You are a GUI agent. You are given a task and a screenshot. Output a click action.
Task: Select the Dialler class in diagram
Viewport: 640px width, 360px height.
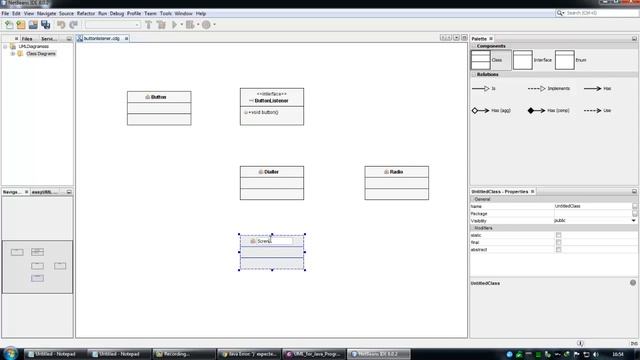coord(272,183)
